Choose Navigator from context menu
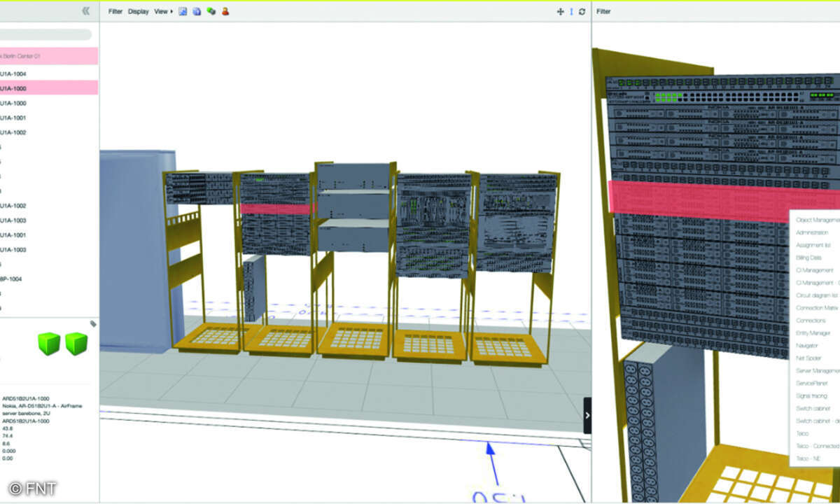This screenshot has height=504, width=840. pyautogui.click(x=807, y=346)
